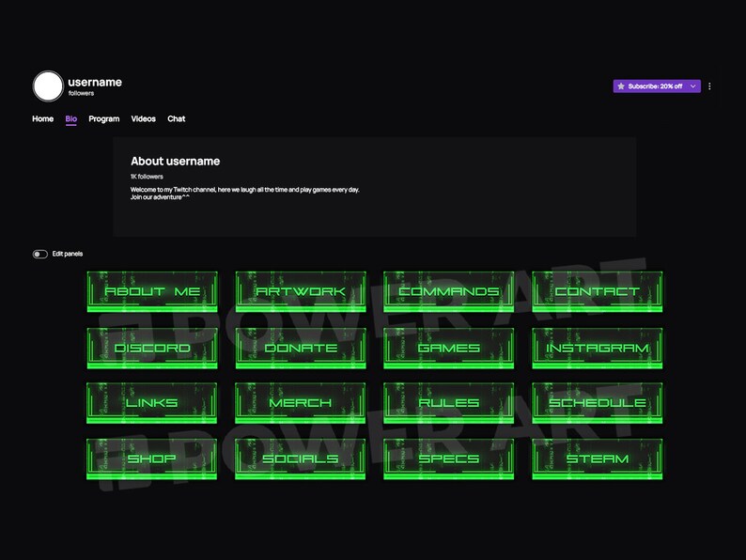Click the 'Edit panels' label
Screen dimensions: 746x560
68,254
